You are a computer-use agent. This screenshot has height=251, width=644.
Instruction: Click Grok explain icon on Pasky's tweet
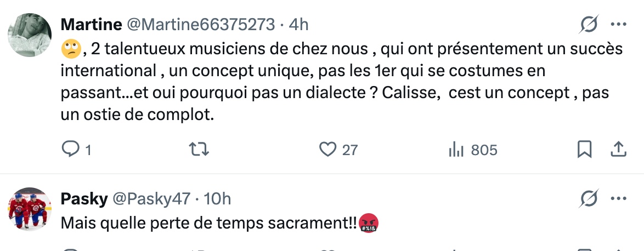589,199
